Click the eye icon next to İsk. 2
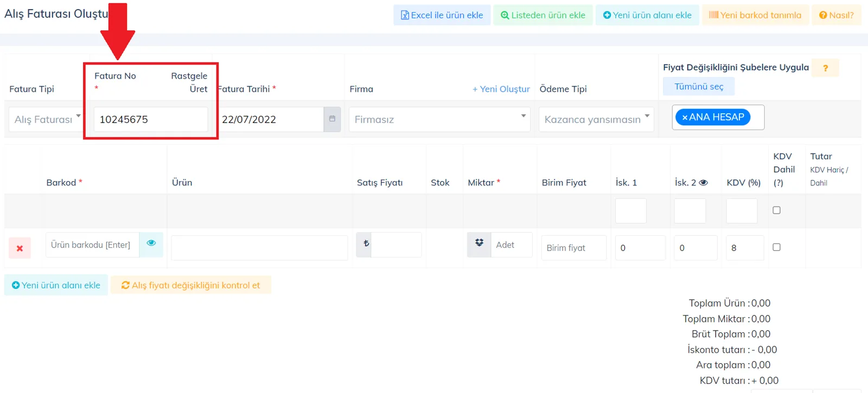Screen dimensions: 868x393 [x=704, y=183]
